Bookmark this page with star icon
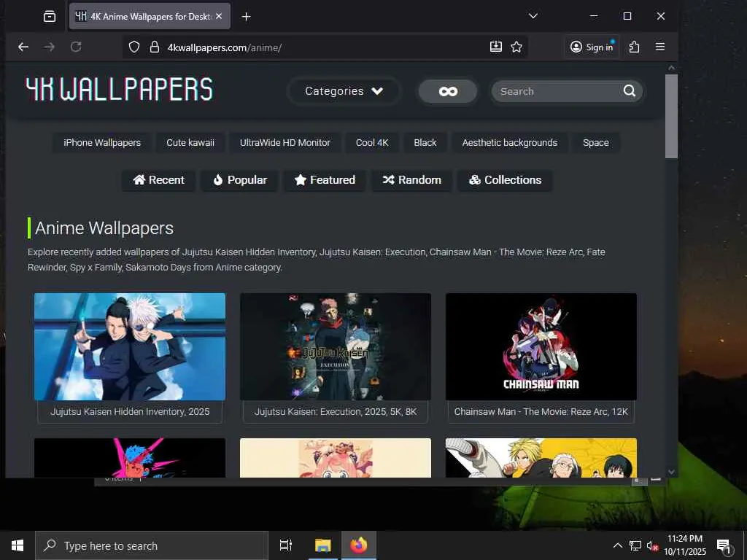The height and width of the screenshot is (560, 747). tap(516, 47)
